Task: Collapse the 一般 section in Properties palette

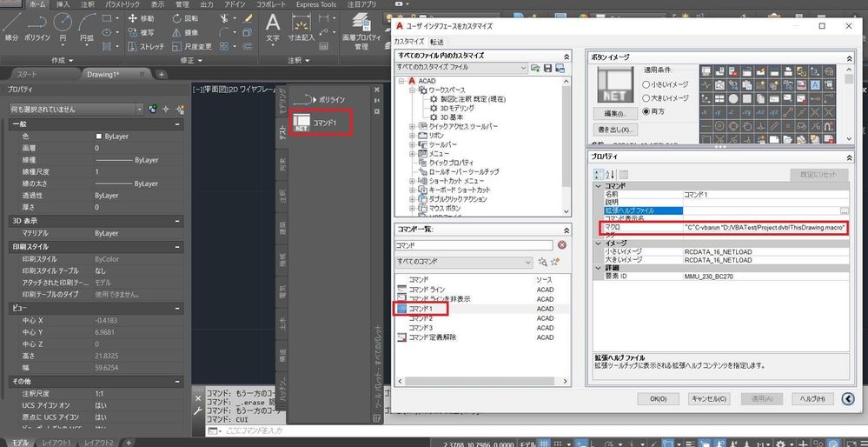Action: [x=177, y=125]
